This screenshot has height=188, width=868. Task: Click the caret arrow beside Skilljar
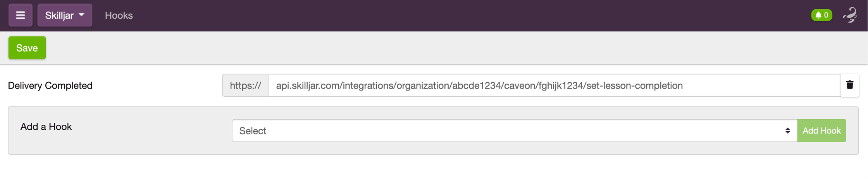pos(81,15)
